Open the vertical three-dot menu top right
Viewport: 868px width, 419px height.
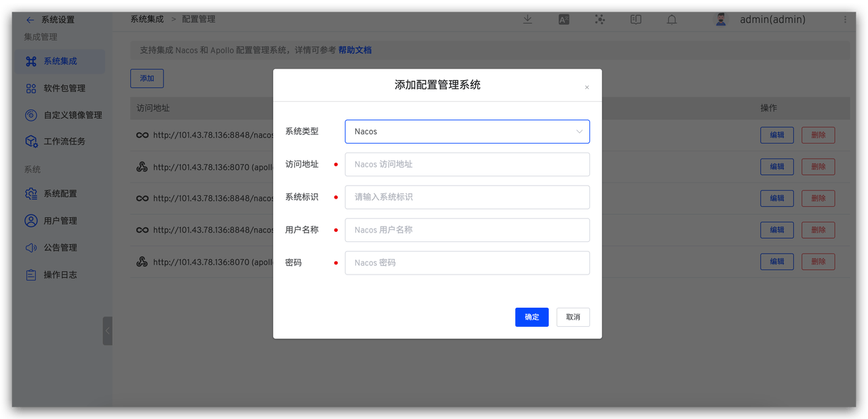point(845,19)
